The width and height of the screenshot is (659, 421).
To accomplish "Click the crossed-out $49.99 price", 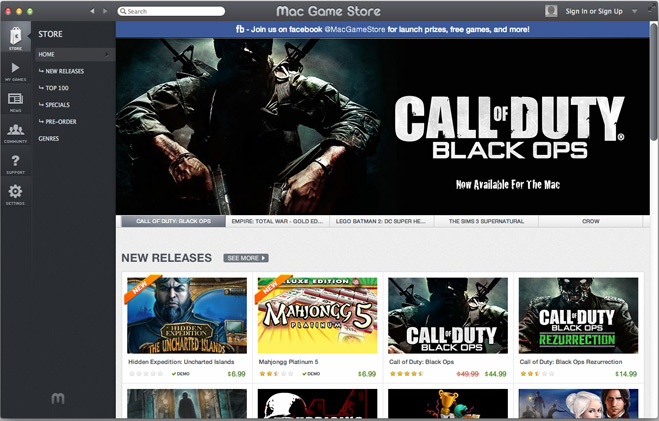I will 468,374.
